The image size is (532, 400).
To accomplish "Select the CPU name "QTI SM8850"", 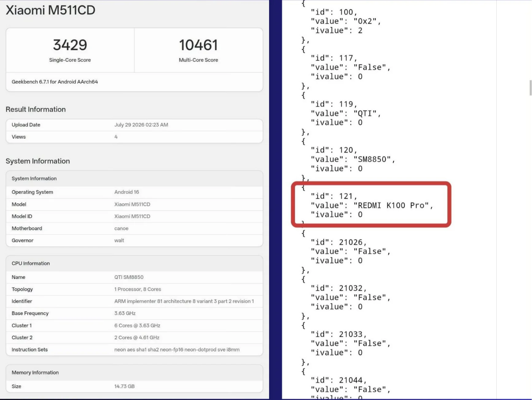I will 129,277.
